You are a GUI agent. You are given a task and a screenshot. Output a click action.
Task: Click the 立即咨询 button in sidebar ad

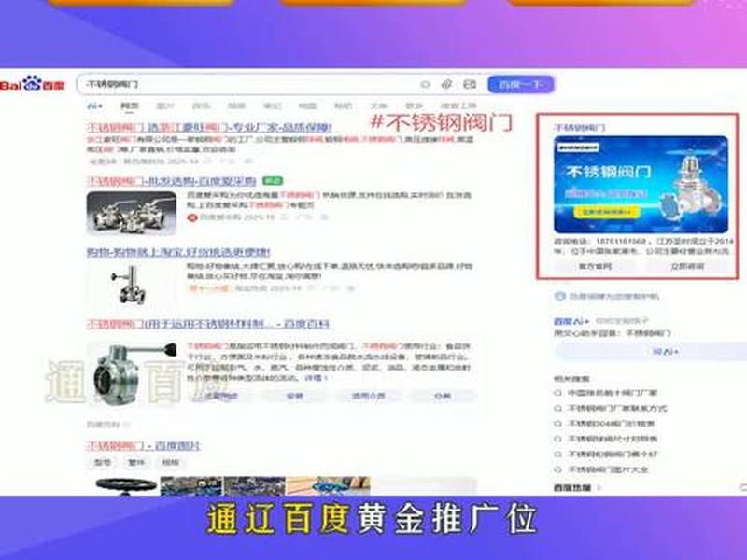click(x=687, y=267)
